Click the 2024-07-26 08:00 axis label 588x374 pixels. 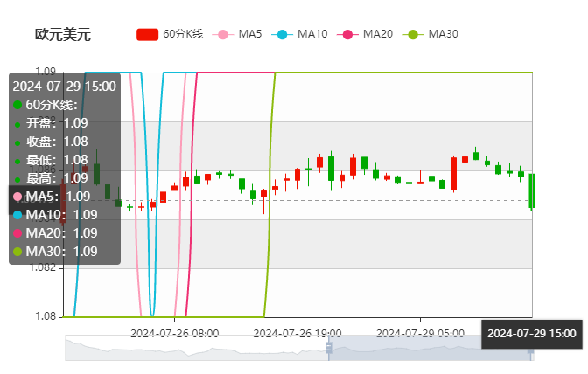pyautogui.click(x=174, y=333)
